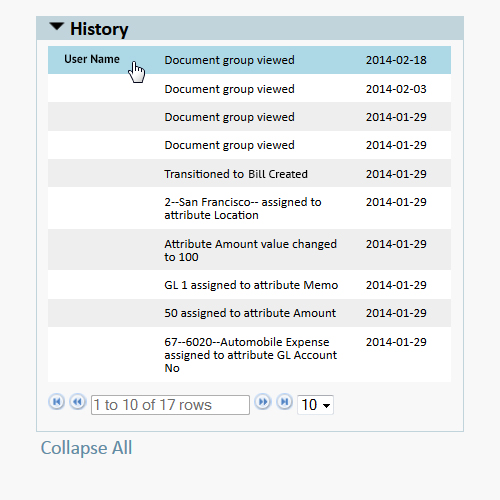Collapse the History panel triangle
The width and height of the screenshot is (500, 500).
(x=56, y=27)
